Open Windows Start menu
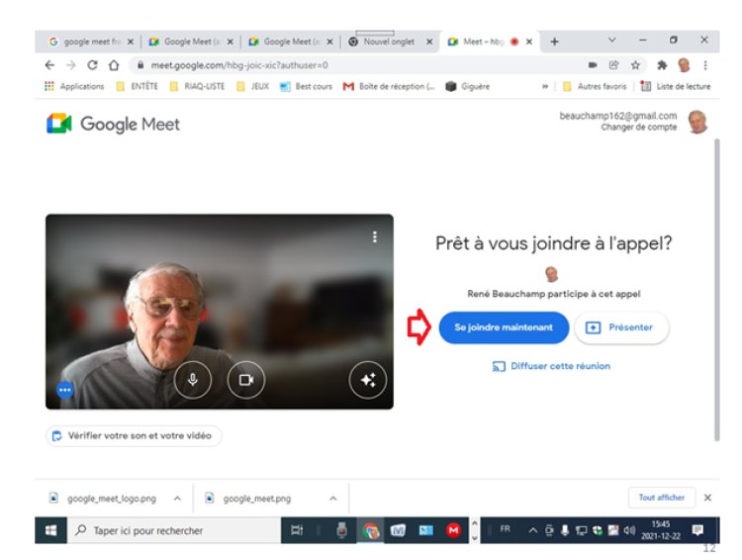Screen dimensions: 742x560 point(50,530)
